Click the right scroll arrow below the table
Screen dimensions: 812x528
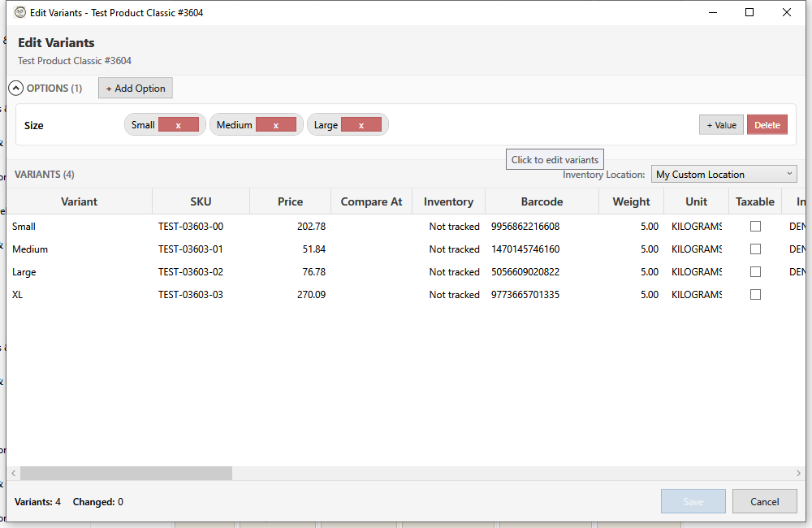click(799, 472)
